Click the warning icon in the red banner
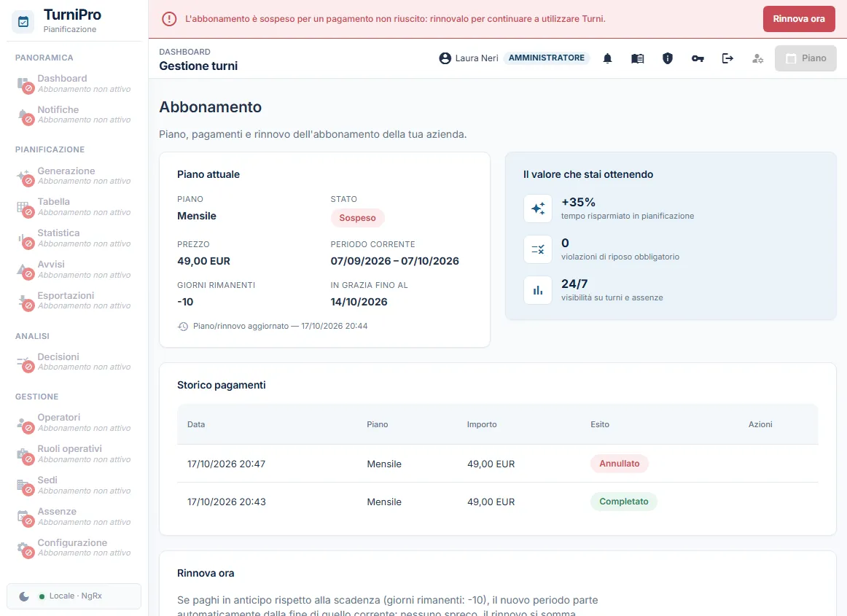The width and height of the screenshot is (847, 616). (x=169, y=19)
